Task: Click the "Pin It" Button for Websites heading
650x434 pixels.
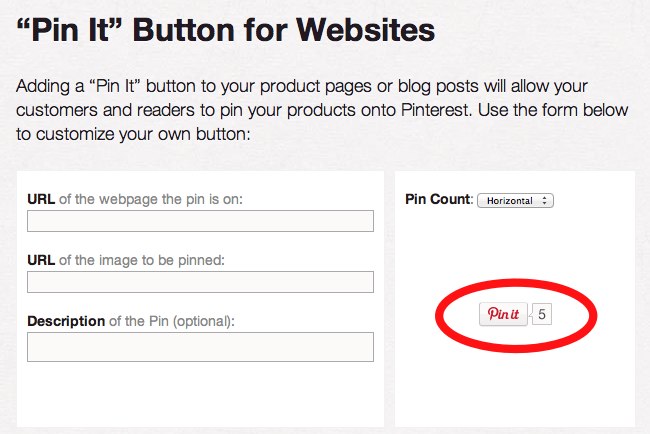Action: tap(226, 31)
